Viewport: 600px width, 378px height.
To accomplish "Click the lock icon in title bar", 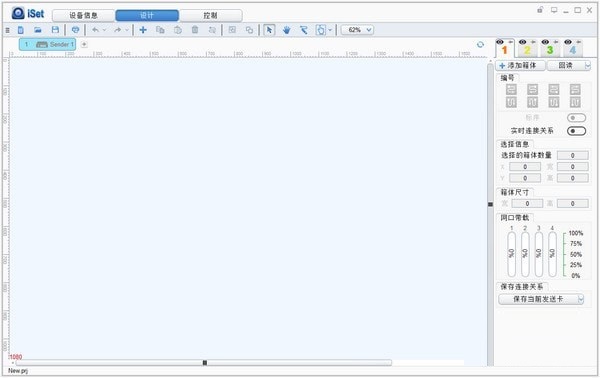I will pos(540,10).
